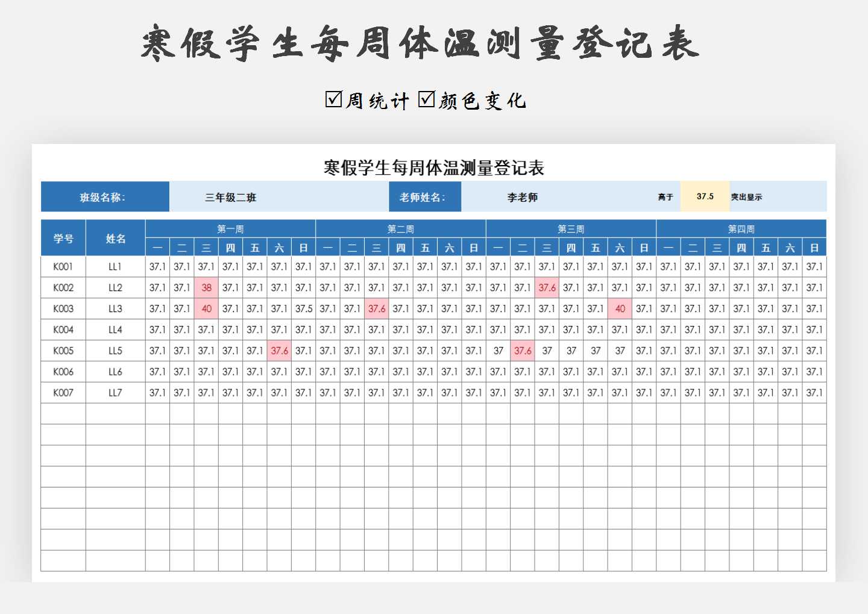Select the 第三周 week header
The height and width of the screenshot is (614, 868).
(570, 228)
